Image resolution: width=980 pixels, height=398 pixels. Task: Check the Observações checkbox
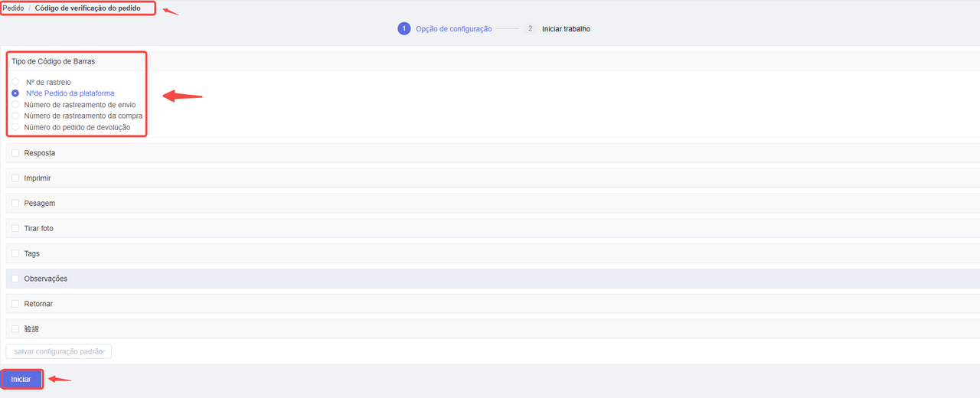coord(15,279)
